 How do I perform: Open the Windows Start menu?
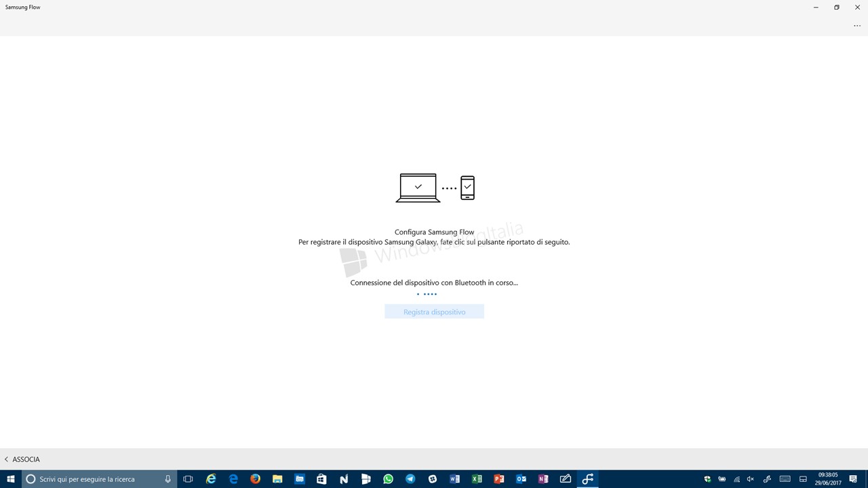click(11, 479)
